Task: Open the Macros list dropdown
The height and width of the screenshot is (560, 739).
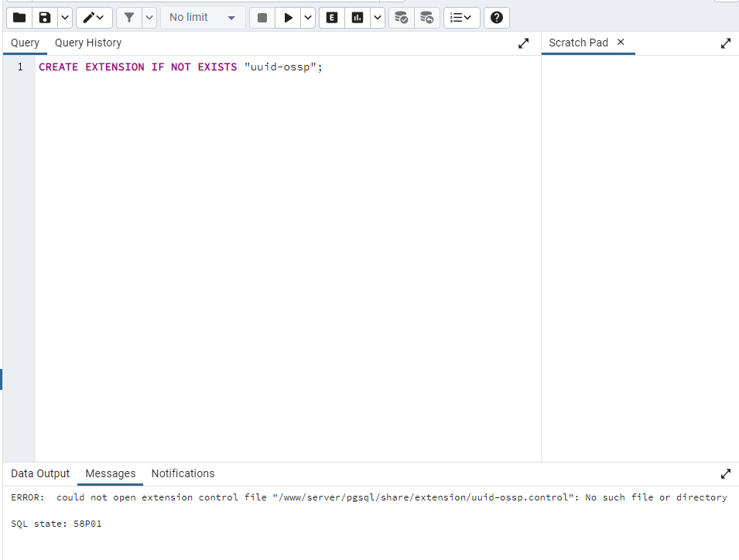Action: pyautogui.click(x=461, y=18)
